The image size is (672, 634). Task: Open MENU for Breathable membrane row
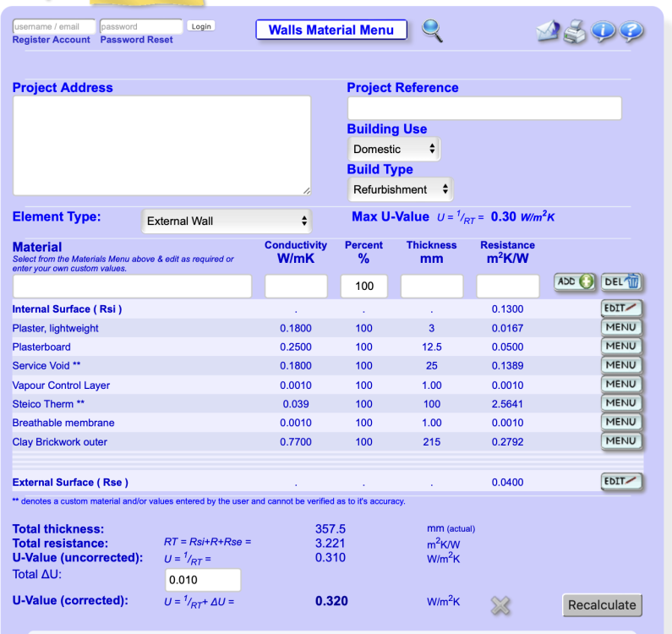[621, 422]
